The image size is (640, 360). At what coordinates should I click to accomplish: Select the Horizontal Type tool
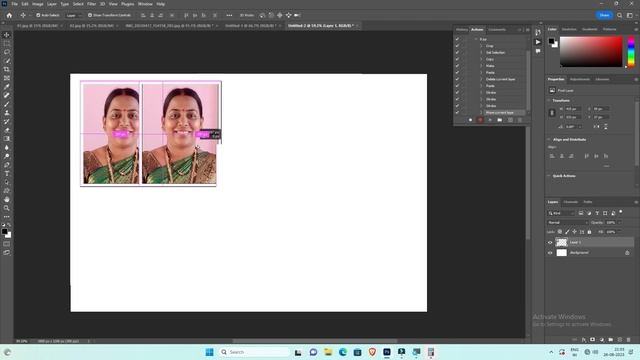pyautogui.click(x=7, y=173)
